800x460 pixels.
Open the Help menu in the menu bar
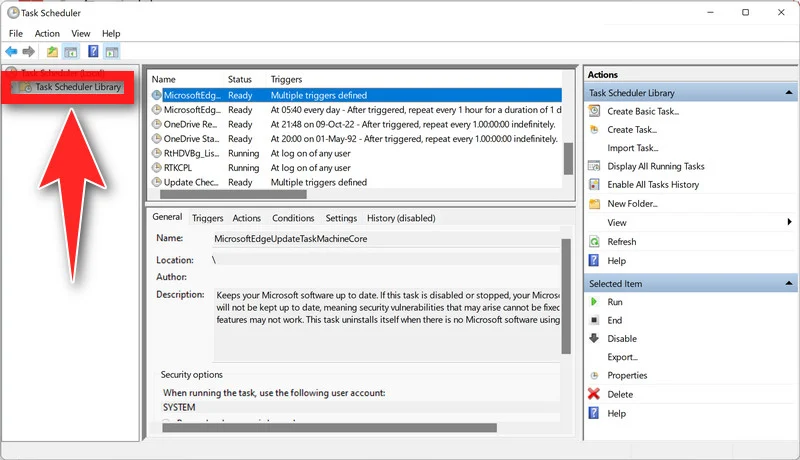coord(111,34)
